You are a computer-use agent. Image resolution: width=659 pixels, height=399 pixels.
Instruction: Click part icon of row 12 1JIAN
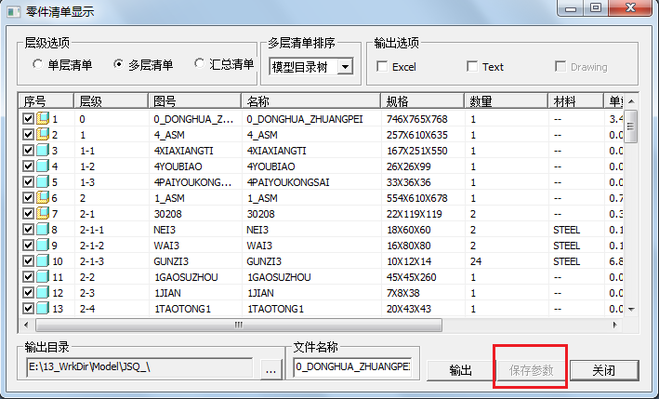[42, 293]
